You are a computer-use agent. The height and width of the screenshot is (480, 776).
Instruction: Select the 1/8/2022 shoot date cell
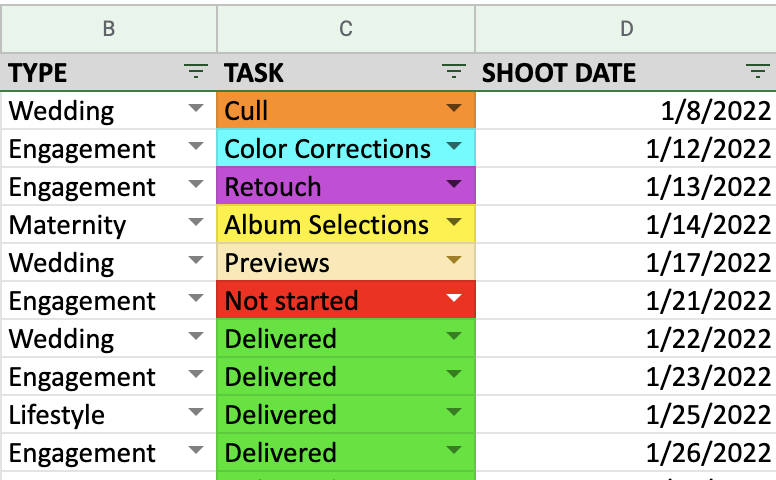point(626,110)
